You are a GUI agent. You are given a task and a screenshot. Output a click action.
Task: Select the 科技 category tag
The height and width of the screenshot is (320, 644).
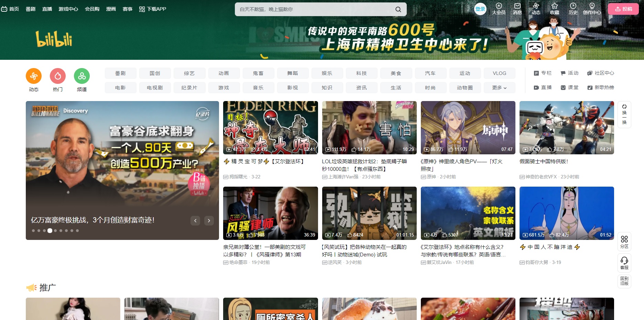pyautogui.click(x=361, y=73)
